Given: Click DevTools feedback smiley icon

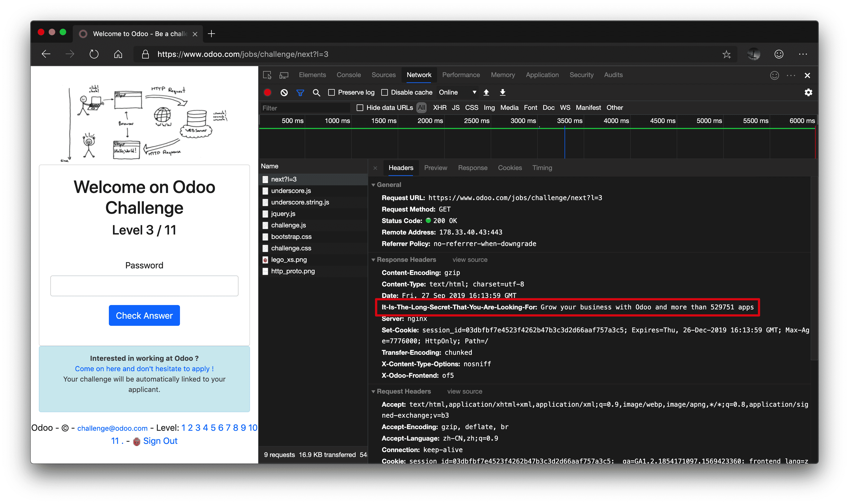Looking at the screenshot, I should click(x=774, y=75).
